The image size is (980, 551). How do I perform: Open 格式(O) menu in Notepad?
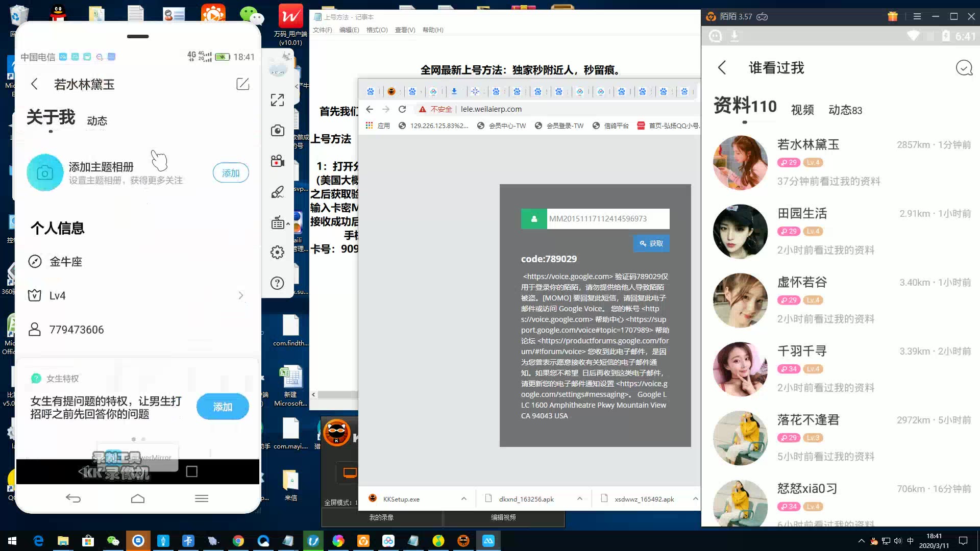pos(377,30)
